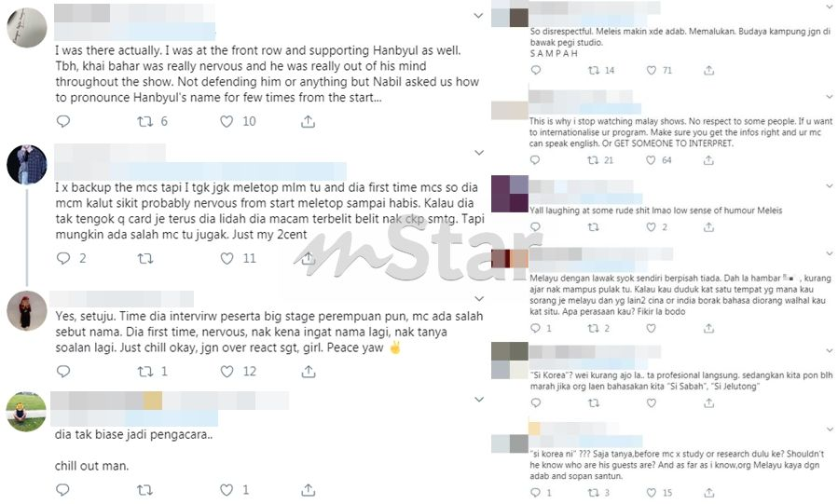Like the 'si korea ni ???' tweet with 15 likes
Image resolution: width=838 pixels, height=504 pixels.
pyautogui.click(x=651, y=493)
